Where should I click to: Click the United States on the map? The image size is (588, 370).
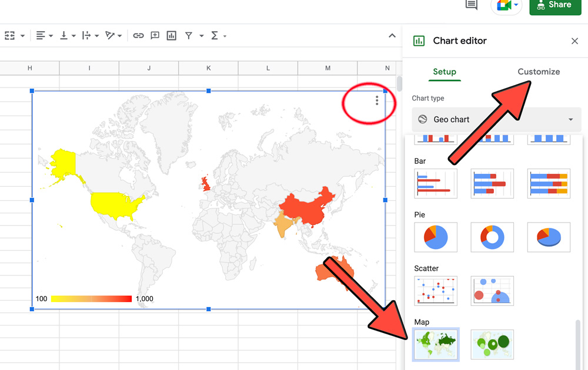click(x=115, y=205)
